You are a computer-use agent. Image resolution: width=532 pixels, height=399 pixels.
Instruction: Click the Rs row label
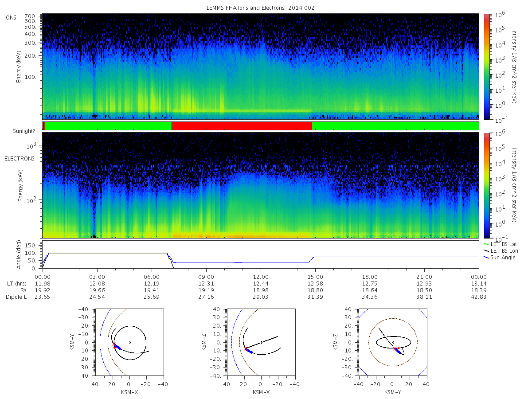[x=23, y=290]
